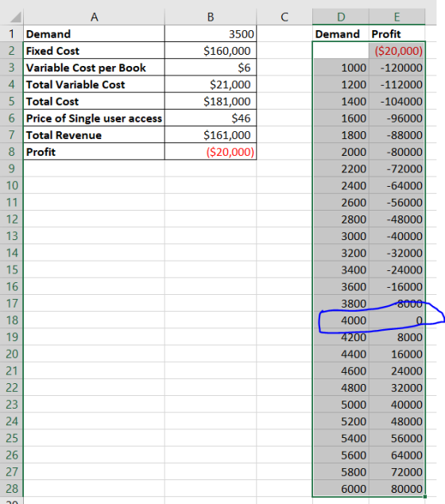The width and height of the screenshot is (445, 504).
Task: Select profit value 48000
Action: pyautogui.click(x=397, y=421)
